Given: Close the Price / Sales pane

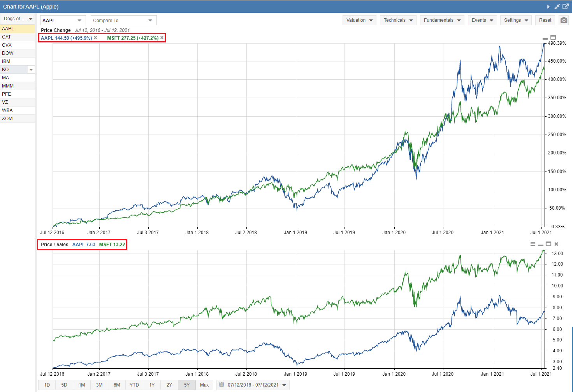Looking at the screenshot, I should (556, 244).
